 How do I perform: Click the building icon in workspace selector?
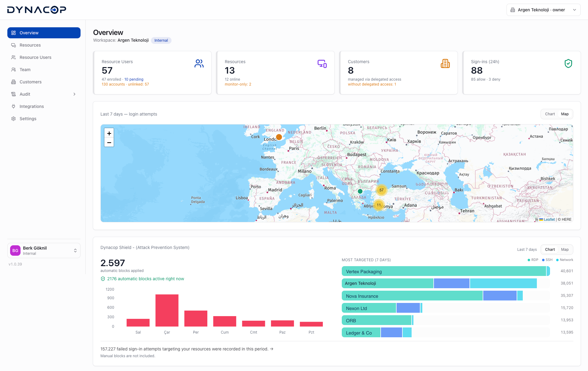[x=513, y=10]
